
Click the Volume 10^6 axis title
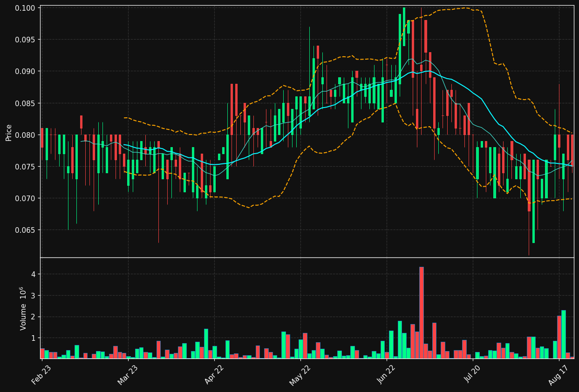click(x=23, y=308)
